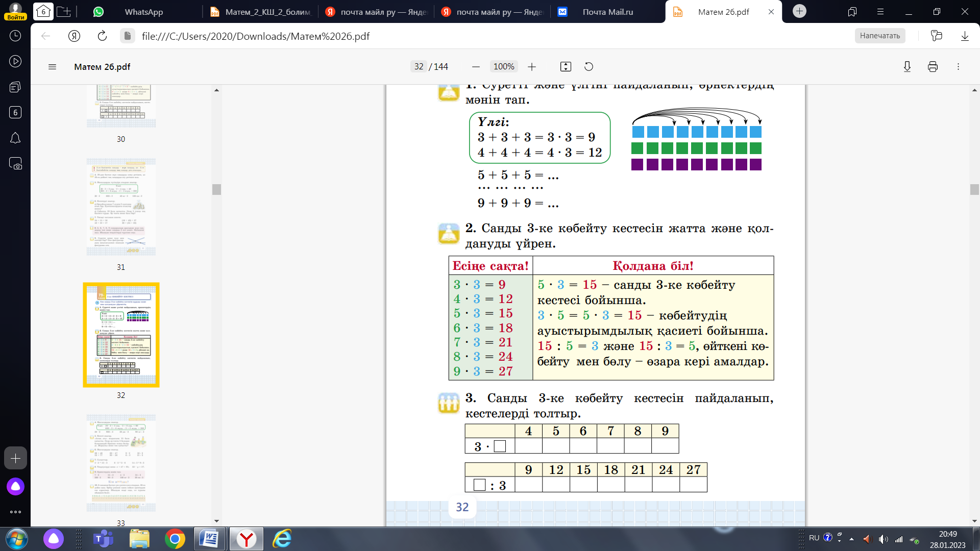Click the rotate page icon
Image resolution: width=980 pixels, height=551 pixels.
click(x=589, y=67)
